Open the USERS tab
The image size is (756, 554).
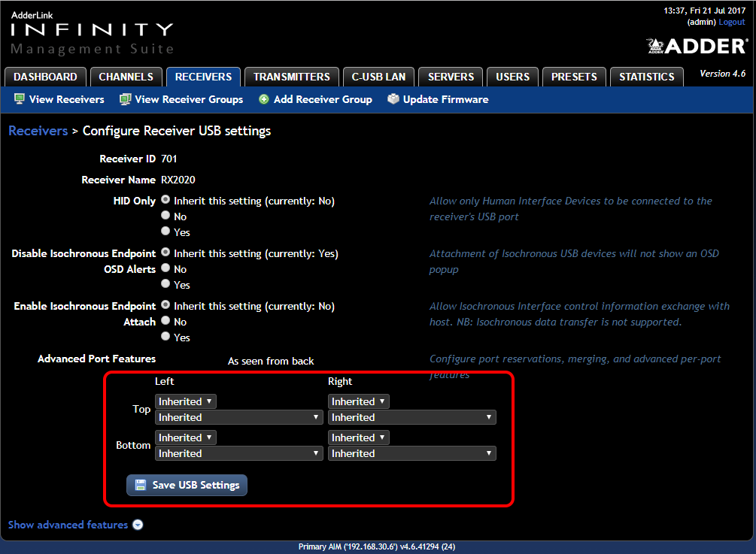[512, 77]
